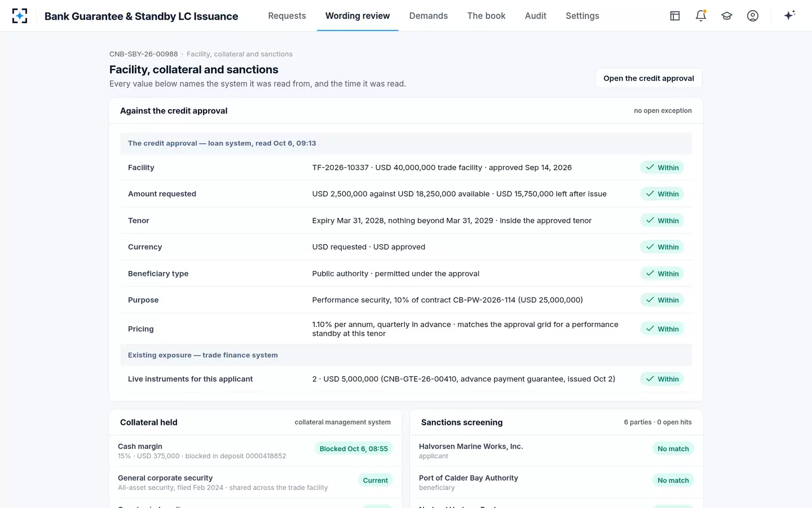Open the layout panel icon
Screen dimensions: 812x508
pyautogui.click(x=675, y=16)
